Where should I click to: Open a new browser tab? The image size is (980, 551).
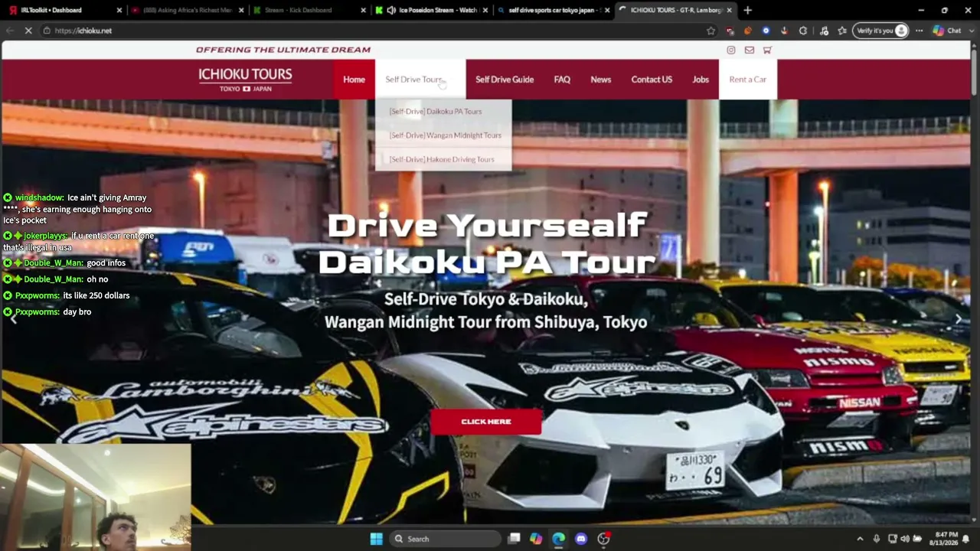pos(747,10)
